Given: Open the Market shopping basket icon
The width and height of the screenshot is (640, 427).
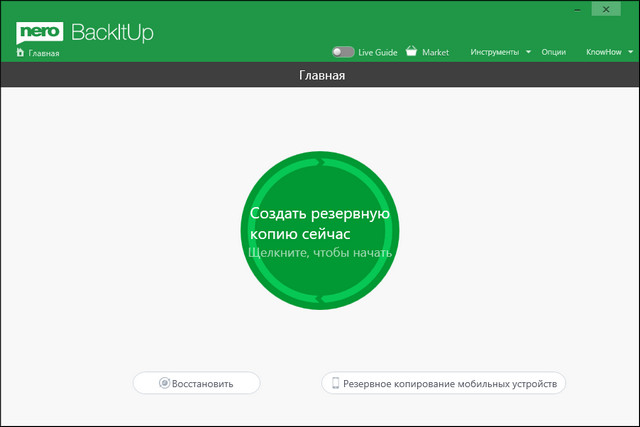Looking at the screenshot, I should coord(411,51).
